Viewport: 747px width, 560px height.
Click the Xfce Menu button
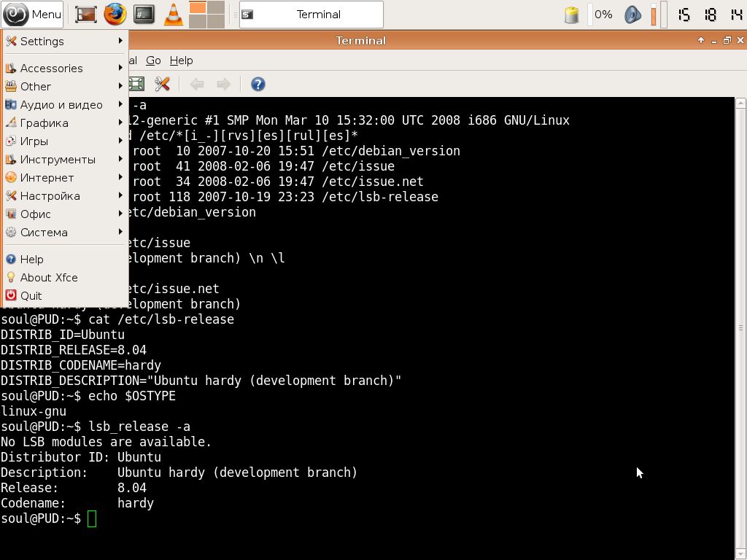coord(32,15)
